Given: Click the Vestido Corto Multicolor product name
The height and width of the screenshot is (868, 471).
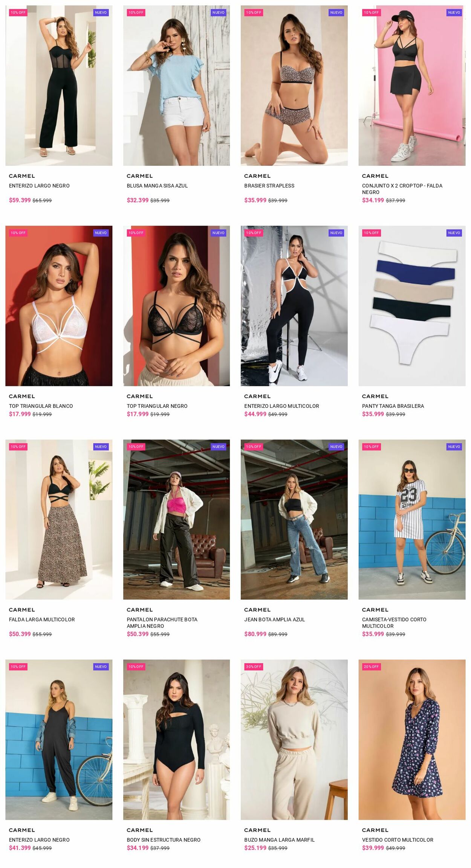Looking at the screenshot, I should tap(398, 840).
